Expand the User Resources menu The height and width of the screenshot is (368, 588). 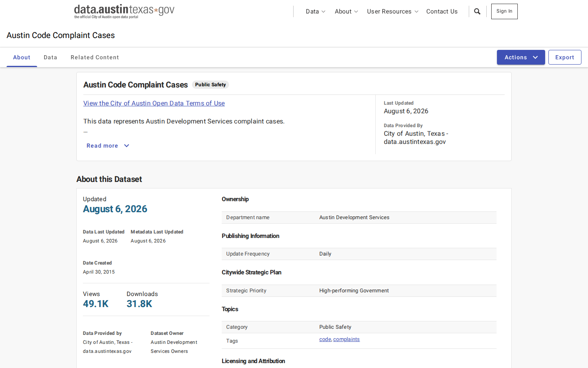(x=392, y=11)
